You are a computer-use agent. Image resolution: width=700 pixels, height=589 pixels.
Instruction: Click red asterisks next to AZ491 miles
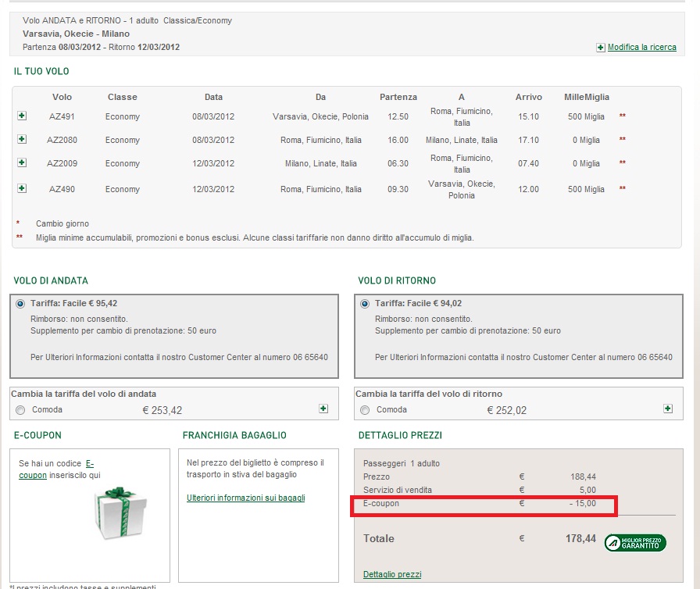623,116
